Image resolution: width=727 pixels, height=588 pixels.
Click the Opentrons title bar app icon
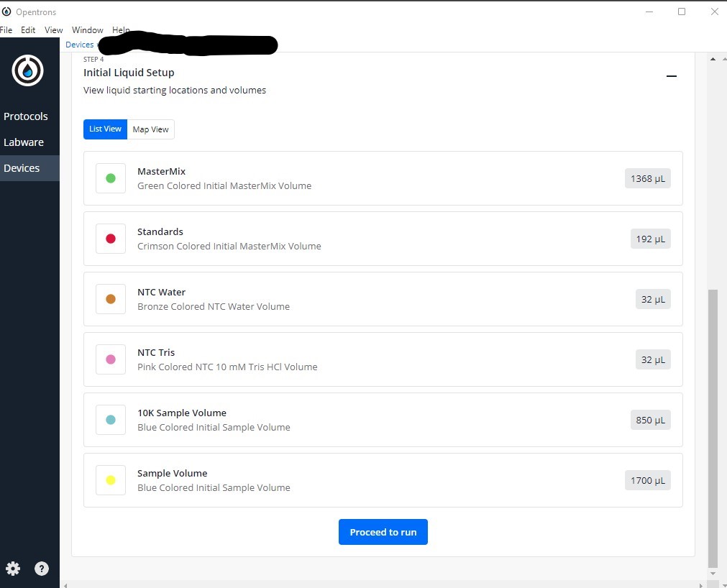(6, 12)
